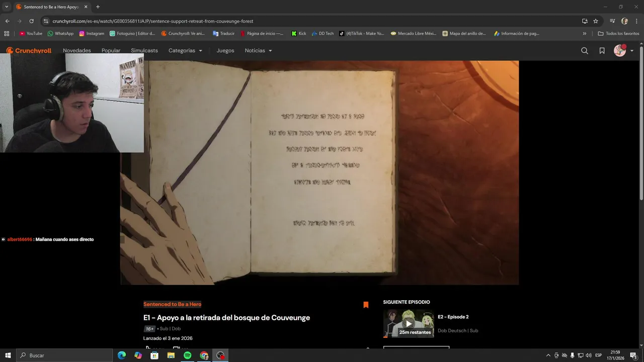Open Spotify from the taskbar
Viewport: 644px width, 362px height.
pos(187,355)
